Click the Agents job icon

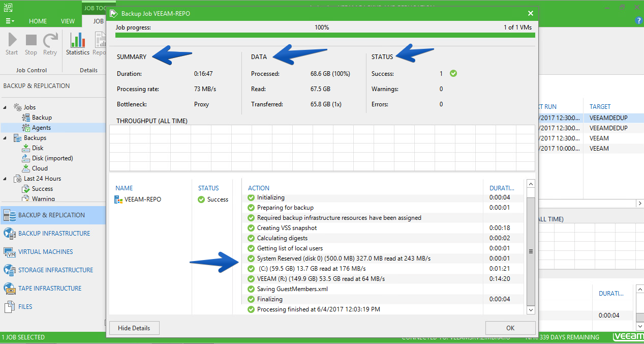click(x=26, y=128)
